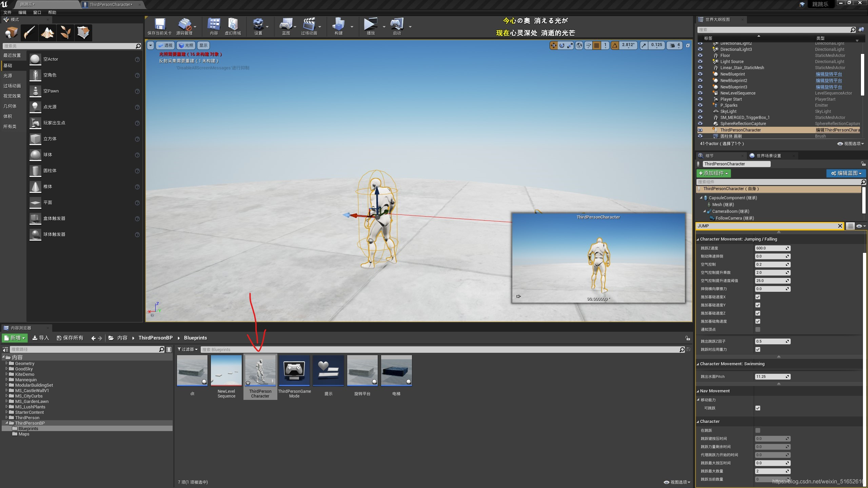
Task: Select the Landscape mode icon
Action: [x=47, y=33]
